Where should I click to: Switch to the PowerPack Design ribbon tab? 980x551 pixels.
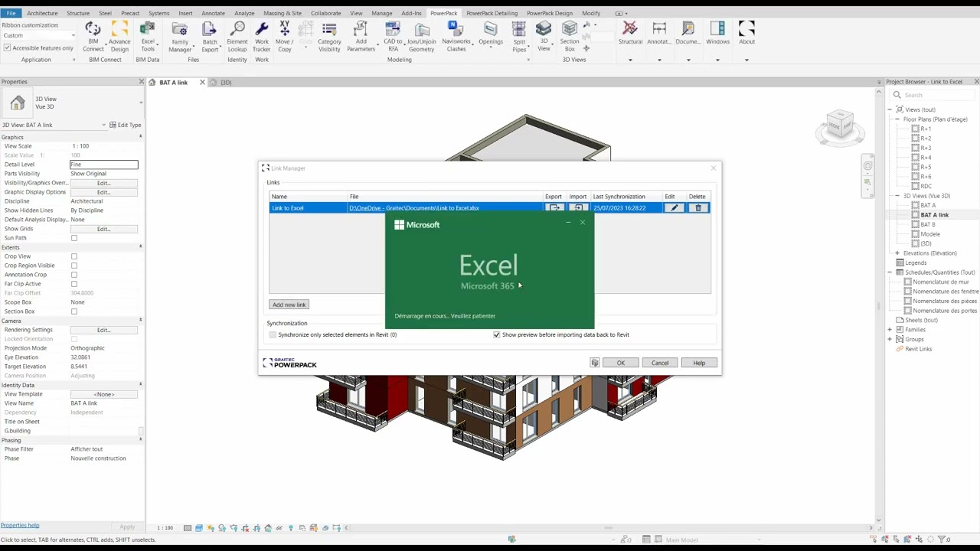[x=550, y=13]
